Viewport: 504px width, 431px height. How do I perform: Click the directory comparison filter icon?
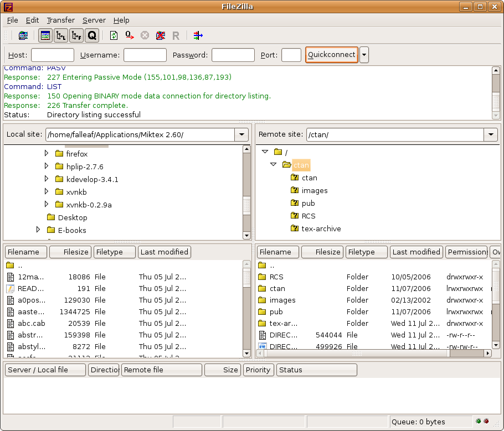(x=198, y=35)
